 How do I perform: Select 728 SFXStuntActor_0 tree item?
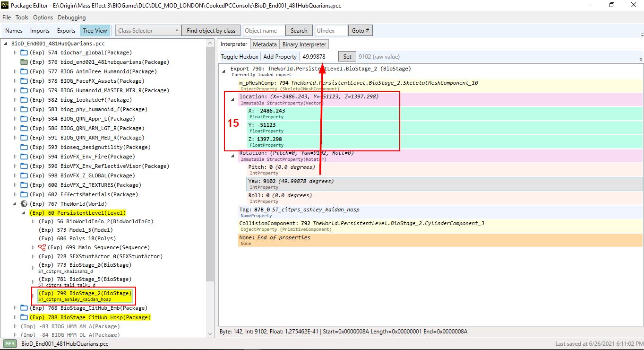pos(100,256)
